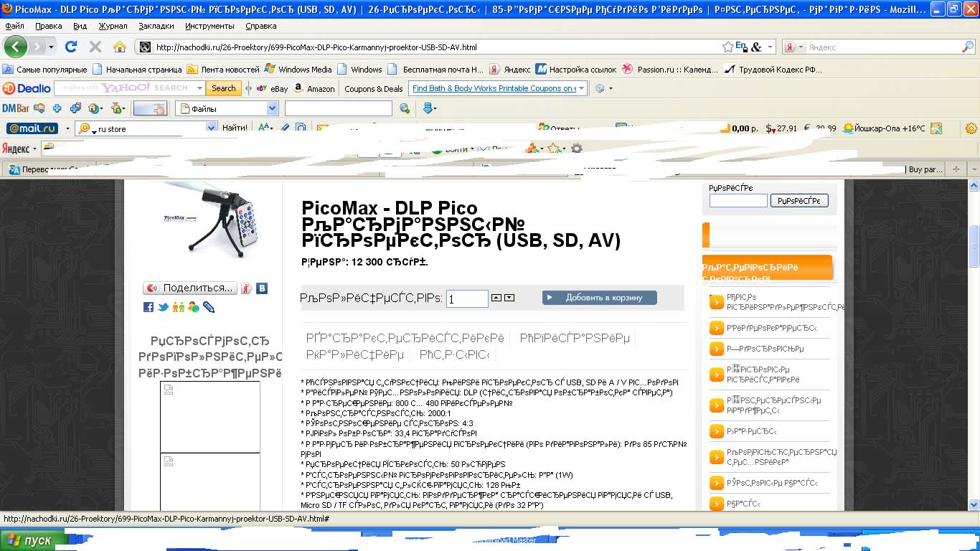The image size is (980, 551).
Task: Open the DMBar blue download arrow dropdown
Action: point(429,108)
